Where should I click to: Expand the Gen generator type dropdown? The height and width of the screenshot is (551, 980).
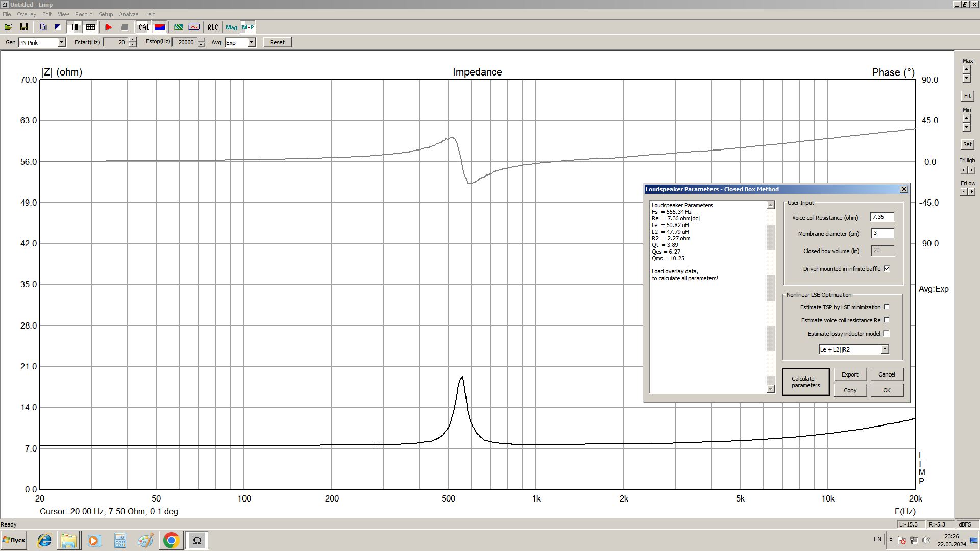[62, 43]
